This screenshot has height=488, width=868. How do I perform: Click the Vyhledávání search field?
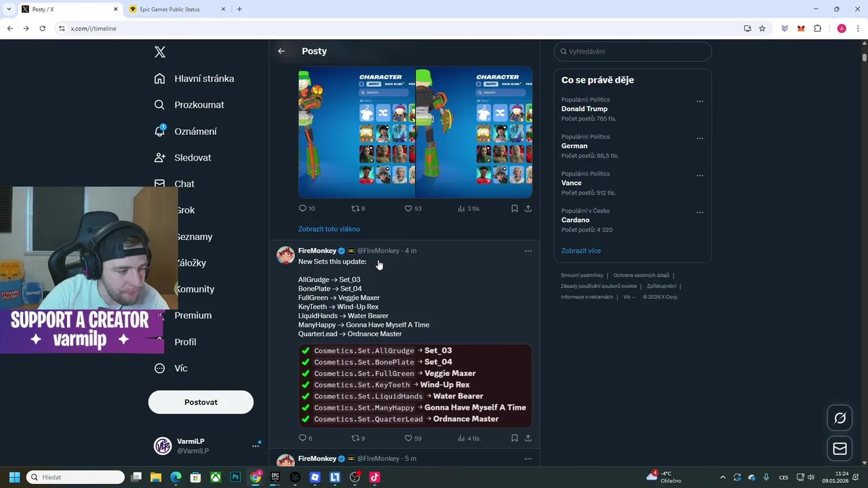(633, 52)
